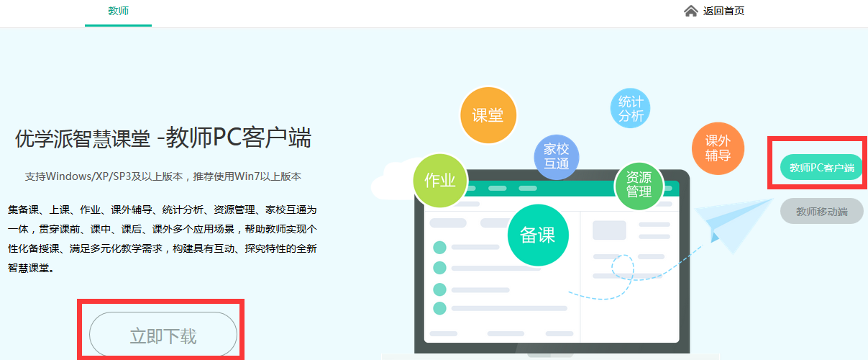
Task: Click the green 资源管理 circle icon
Action: point(639,185)
